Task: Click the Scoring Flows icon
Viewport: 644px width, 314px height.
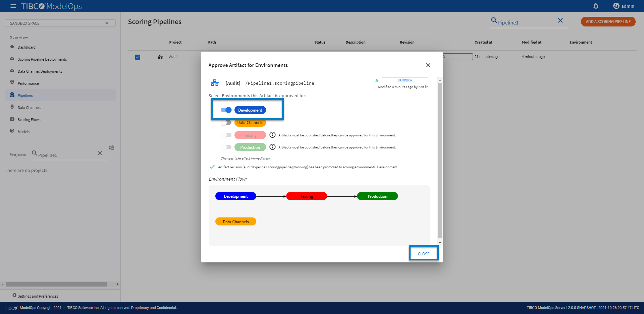Action: click(12, 119)
